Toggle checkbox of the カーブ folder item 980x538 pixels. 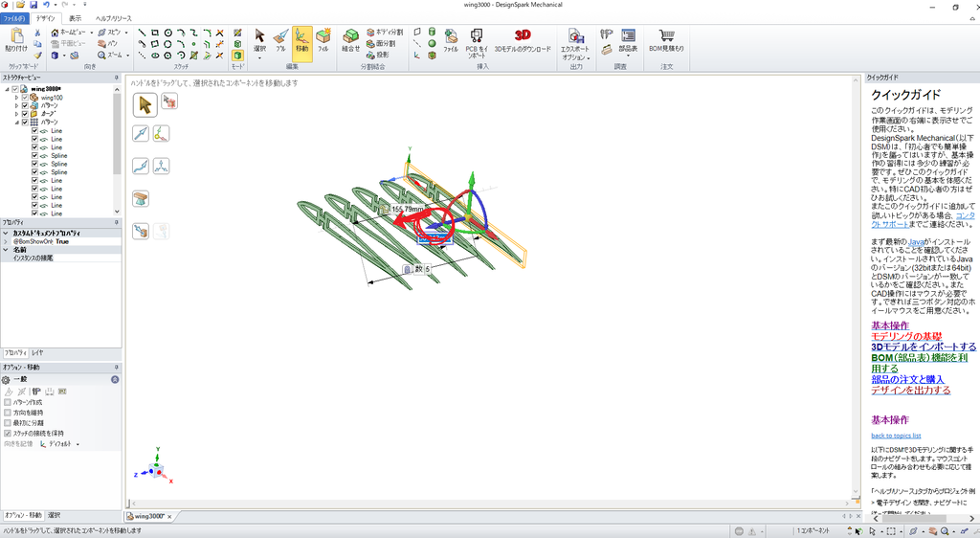point(25,114)
